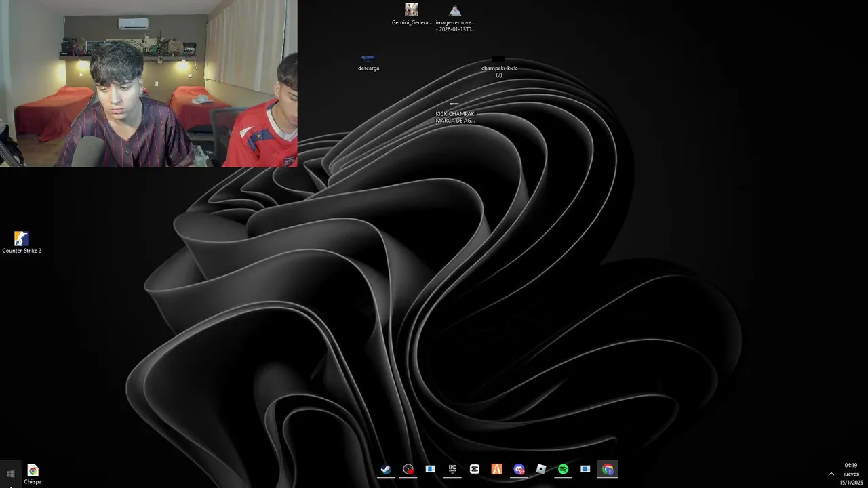Open the CapCut taskbar icon
This screenshot has height=488, width=868.
475,469
